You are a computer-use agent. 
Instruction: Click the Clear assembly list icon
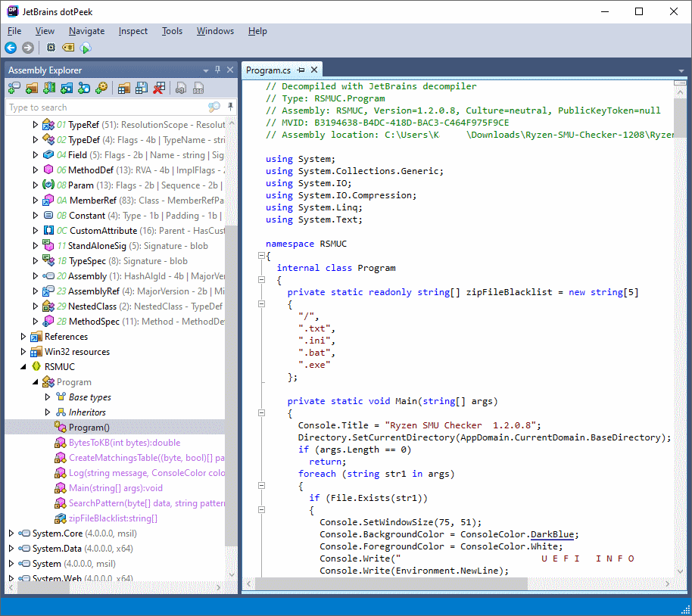click(x=159, y=89)
